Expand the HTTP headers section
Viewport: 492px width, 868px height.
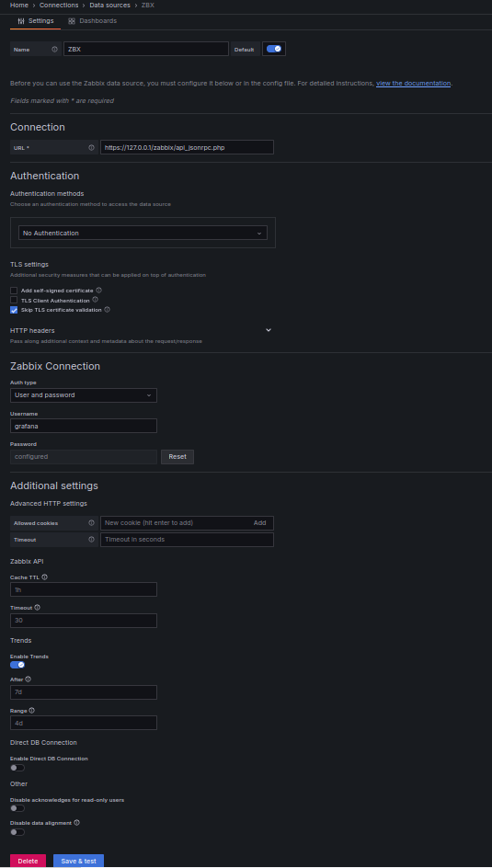click(x=269, y=330)
